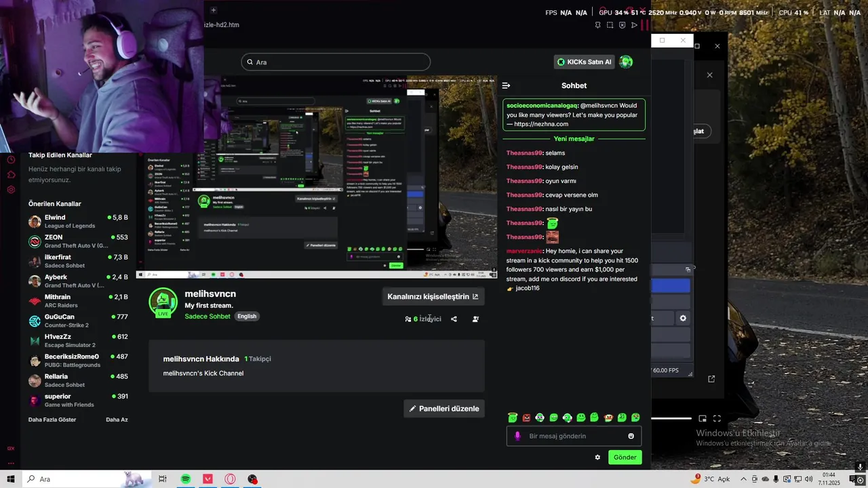The height and width of the screenshot is (488, 868).
Task: Collapse the Sohbet chat panel
Action: (x=506, y=85)
